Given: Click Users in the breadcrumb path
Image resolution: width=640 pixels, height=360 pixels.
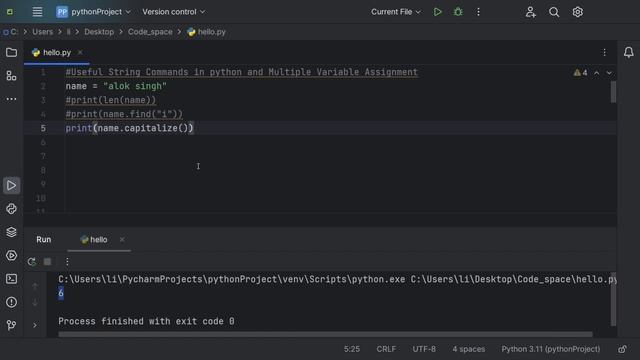Looking at the screenshot, I should point(42,32).
